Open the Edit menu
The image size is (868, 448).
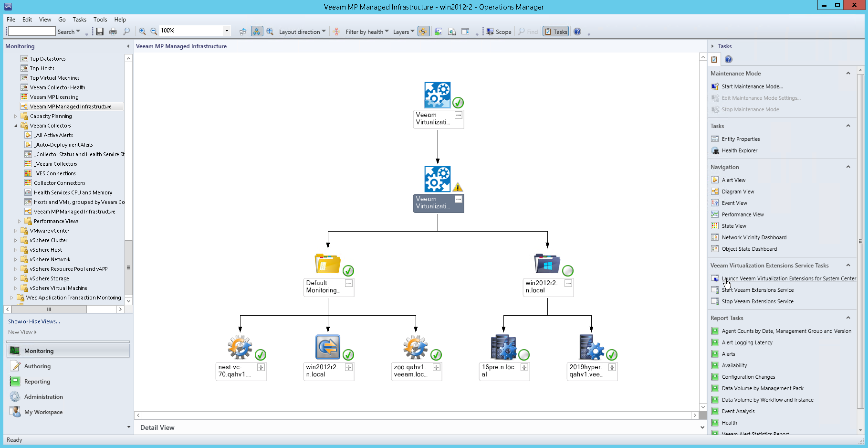[x=27, y=20]
